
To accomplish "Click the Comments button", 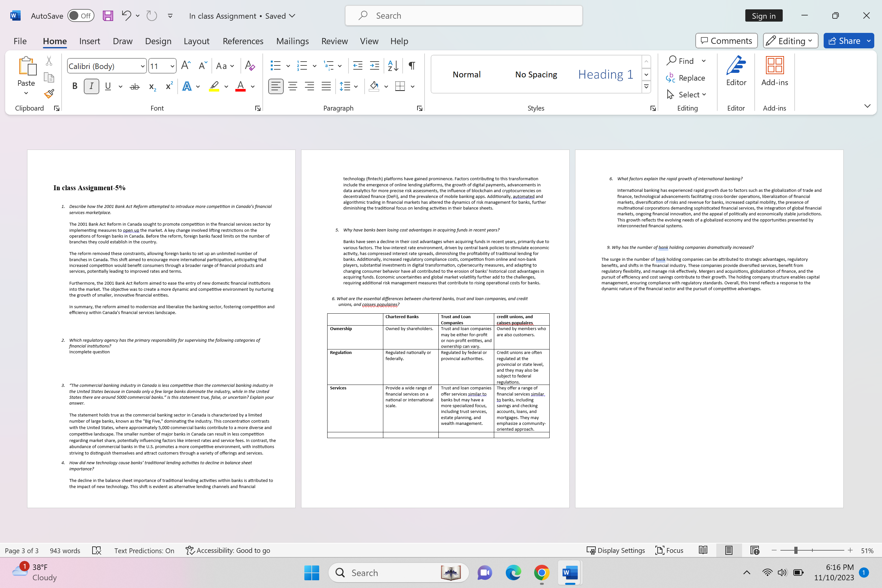I will (726, 41).
